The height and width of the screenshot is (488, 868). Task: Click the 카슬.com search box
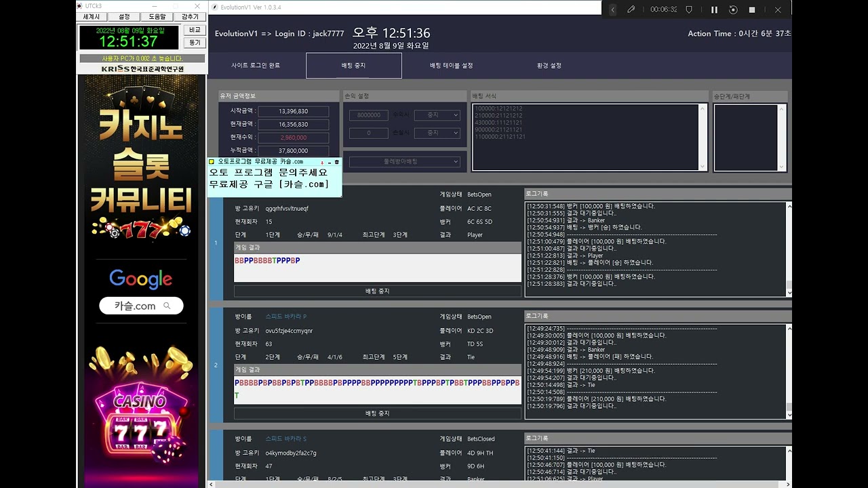[x=141, y=306]
